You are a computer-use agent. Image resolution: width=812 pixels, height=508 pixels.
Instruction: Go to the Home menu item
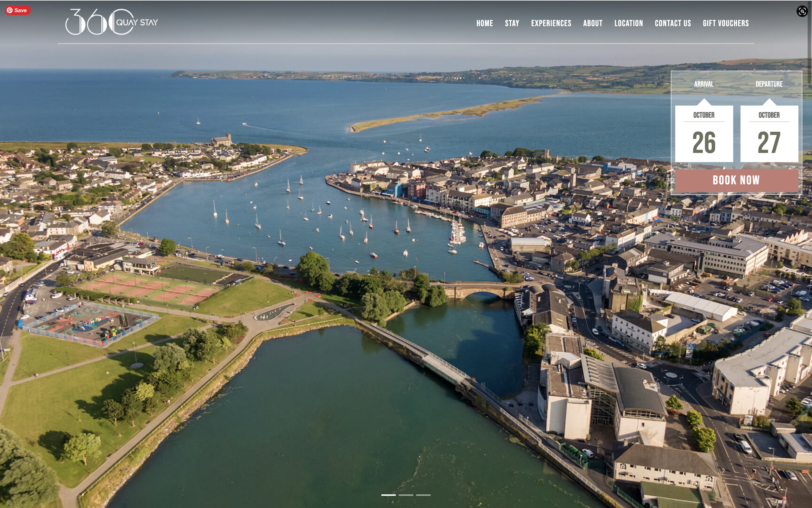484,23
